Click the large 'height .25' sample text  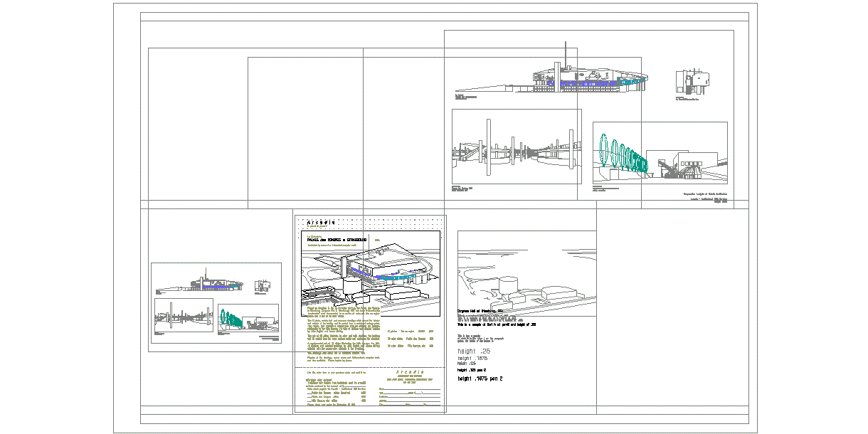475,351
